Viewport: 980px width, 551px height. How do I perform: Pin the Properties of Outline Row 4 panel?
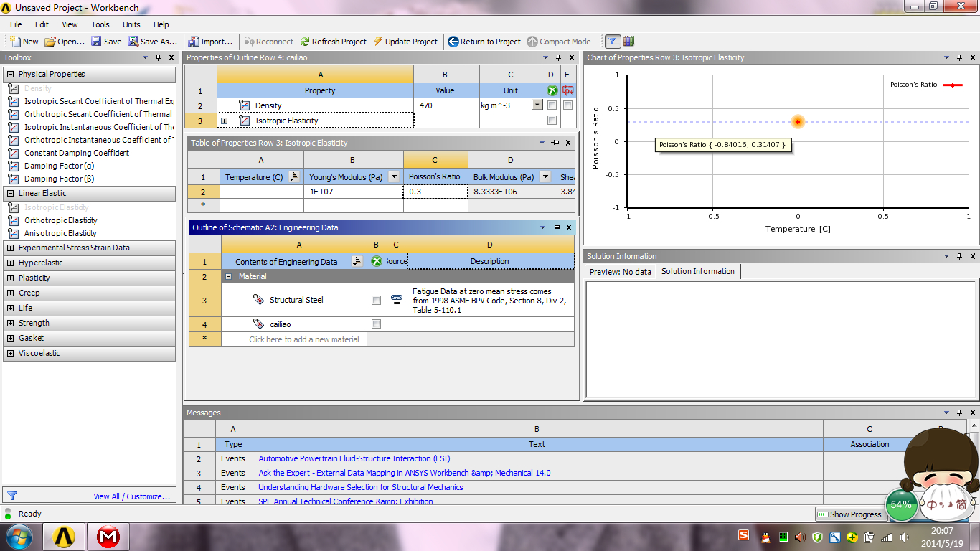557,57
